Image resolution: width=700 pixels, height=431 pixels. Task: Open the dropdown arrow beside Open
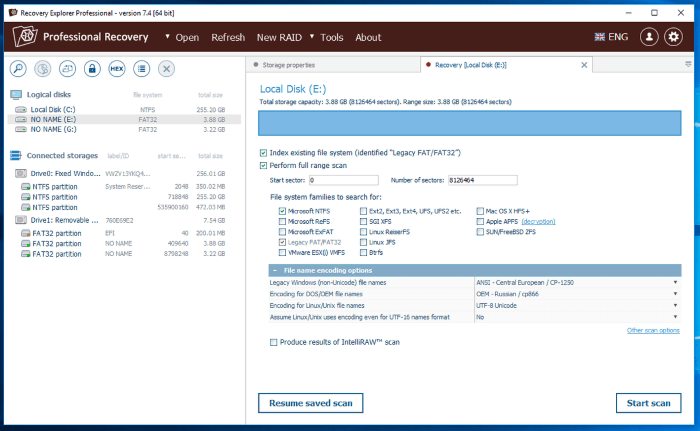(x=167, y=36)
